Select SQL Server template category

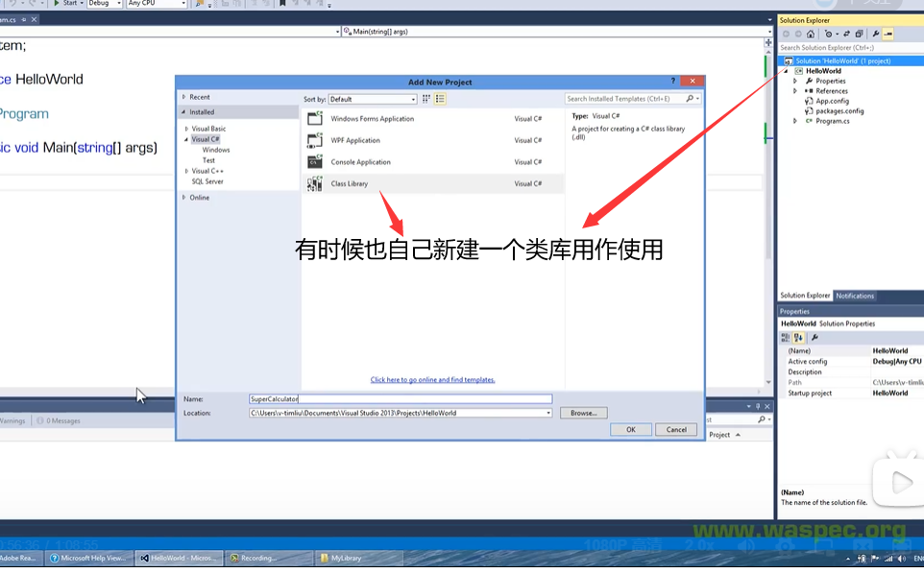point(207,181)
